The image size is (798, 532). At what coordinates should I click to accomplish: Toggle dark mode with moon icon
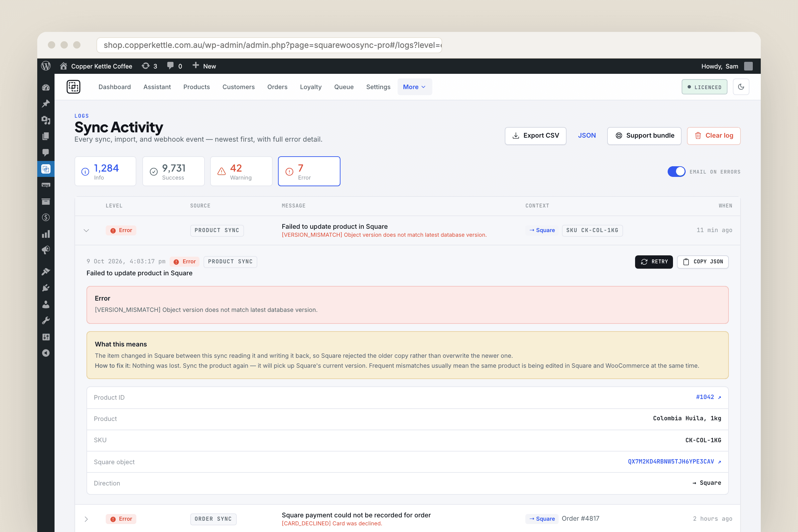tap(741, 87)
